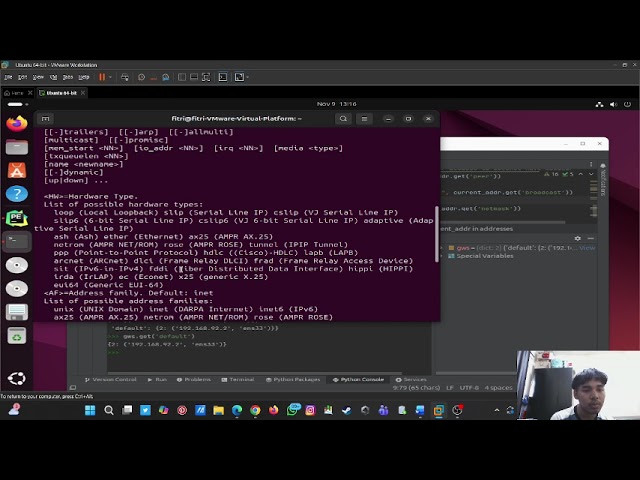640x480 pixels.
Task: Take a snapshot using the clock icon
Action: pos(141,77)
